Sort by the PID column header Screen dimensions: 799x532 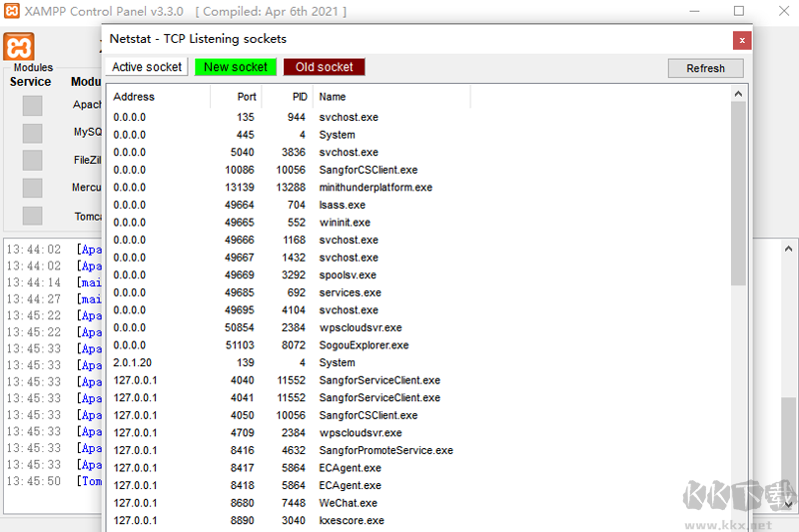pyautogui.click(x=288, y=97)
